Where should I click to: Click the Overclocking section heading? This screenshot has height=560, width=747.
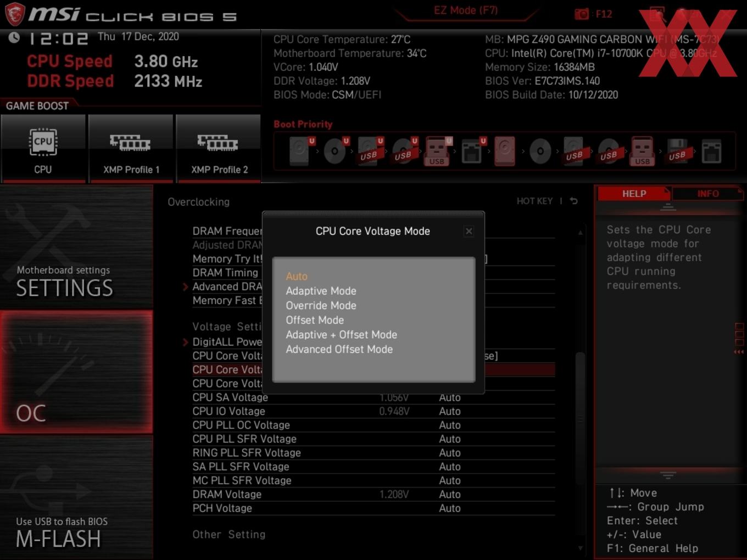point(198,202)
